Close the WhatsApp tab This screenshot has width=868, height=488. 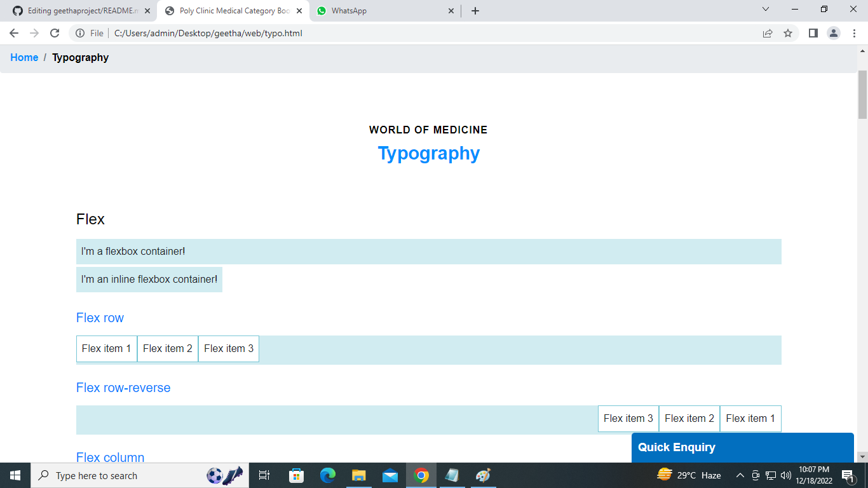[x=451, y=10]
